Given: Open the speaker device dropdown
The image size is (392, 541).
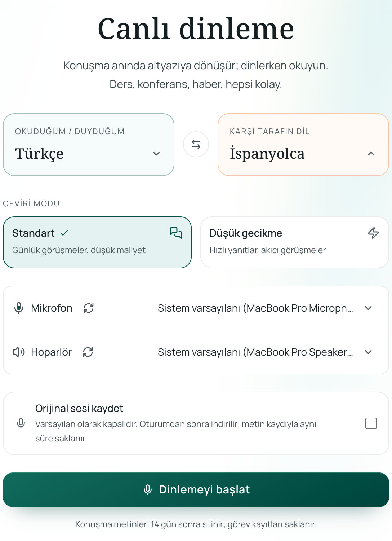Looking at the screenshot, I should click(265, 352).
